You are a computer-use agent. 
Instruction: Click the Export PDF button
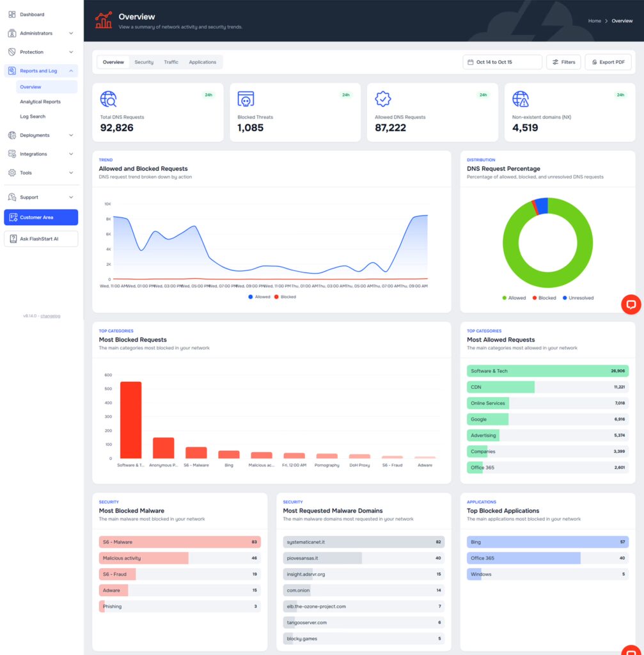click(x=608, y=62)
